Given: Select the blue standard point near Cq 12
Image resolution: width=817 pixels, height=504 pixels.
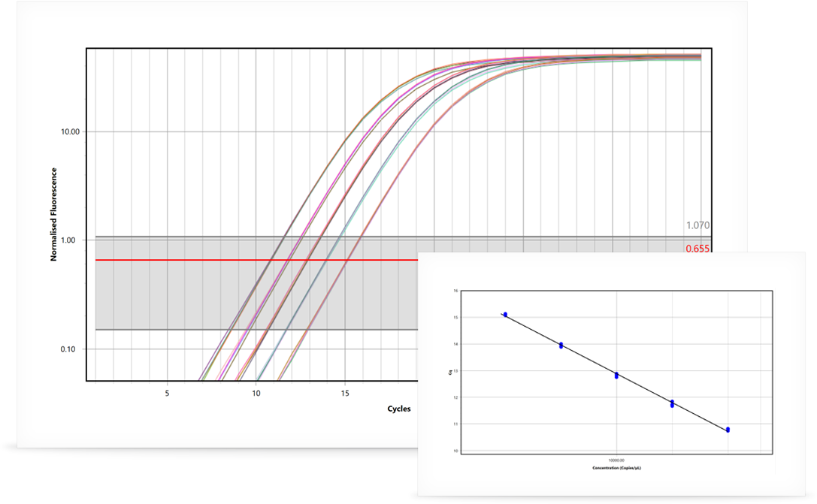Looking at the screenshot, I should (x=672, y=403).
